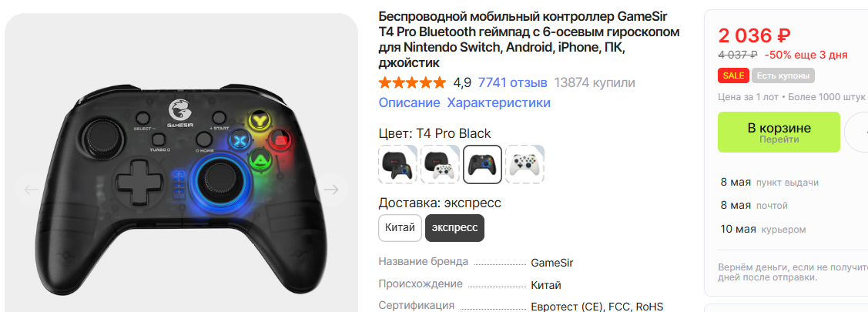Click the 2 036 ₽ price
This screenshot has width=868, height=312.
pyautogui.click(x=755, y=36)
